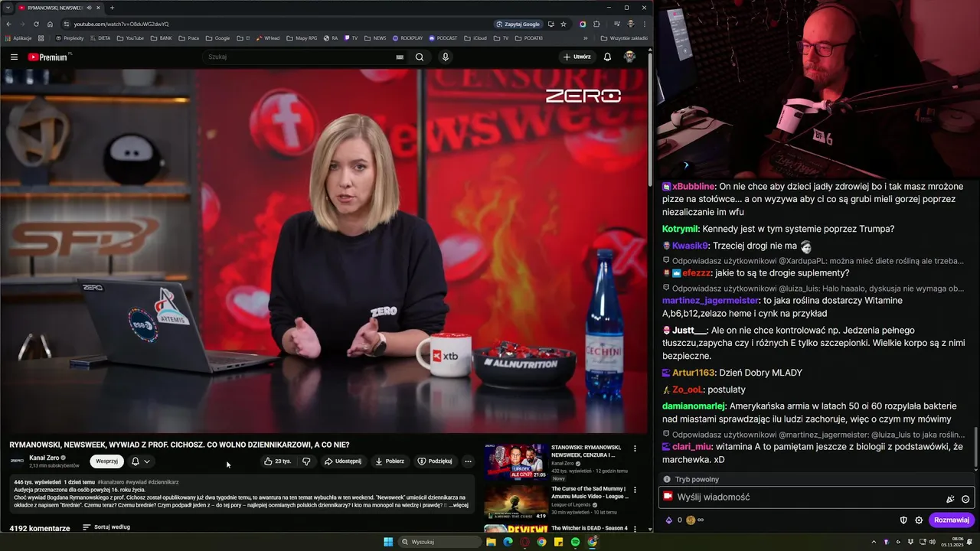Expand video description with ...więcej
This screenshot has width=980, height=551.
(x=459, y=505)
